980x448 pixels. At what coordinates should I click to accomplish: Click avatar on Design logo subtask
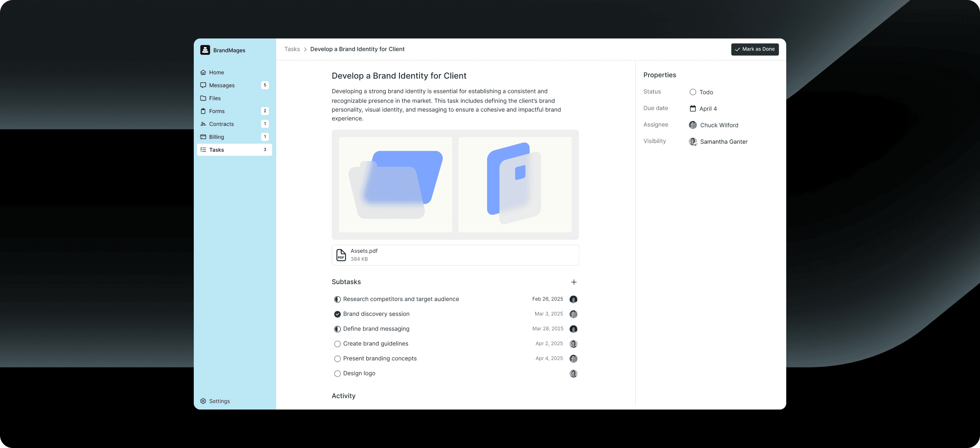tap(573, 373)
